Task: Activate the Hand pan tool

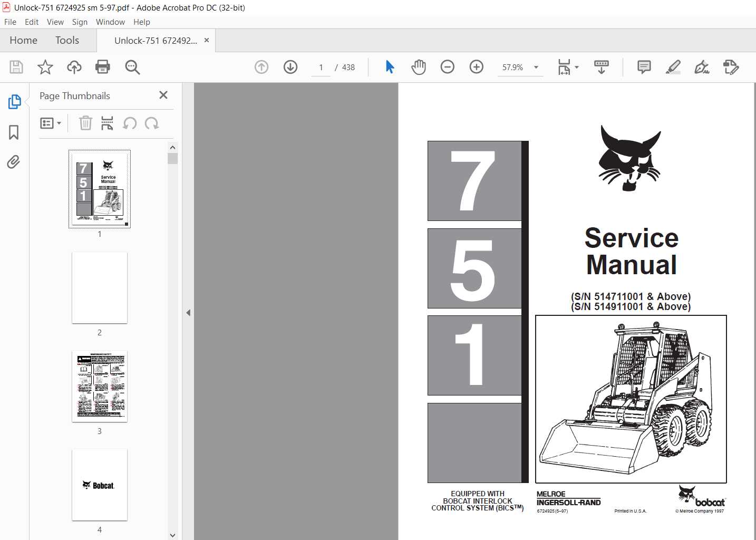Action: click(x=419, y=67)
